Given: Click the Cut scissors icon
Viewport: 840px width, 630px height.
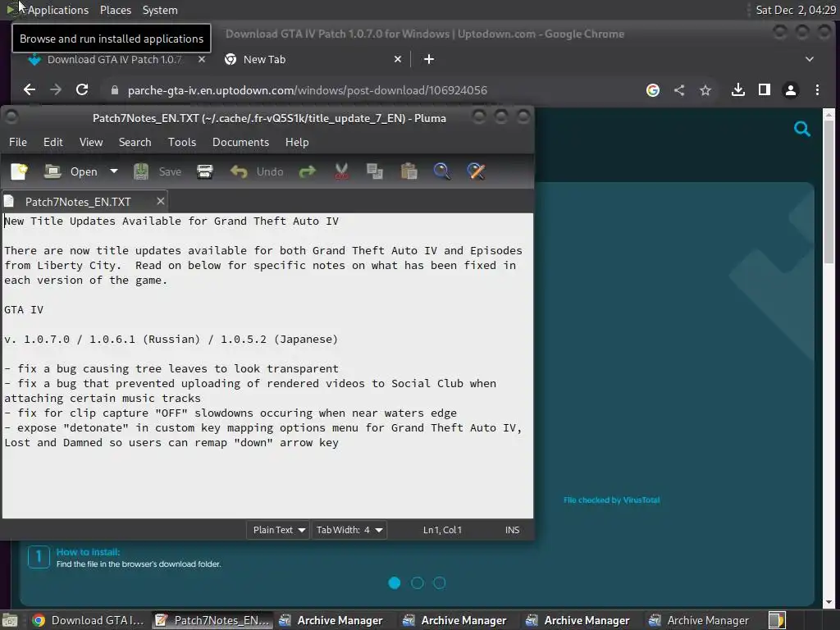Looking at the screenshot, I should (341, 171).
